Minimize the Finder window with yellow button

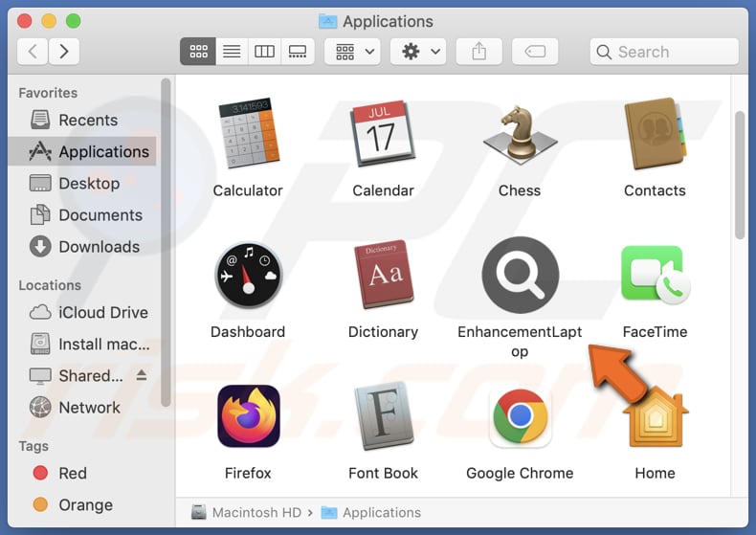coord(49,21)
